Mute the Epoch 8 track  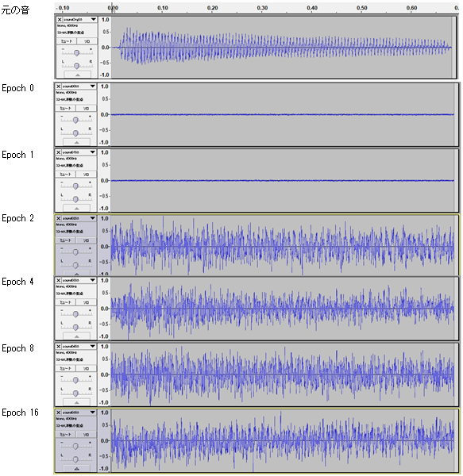coord(66,369)
